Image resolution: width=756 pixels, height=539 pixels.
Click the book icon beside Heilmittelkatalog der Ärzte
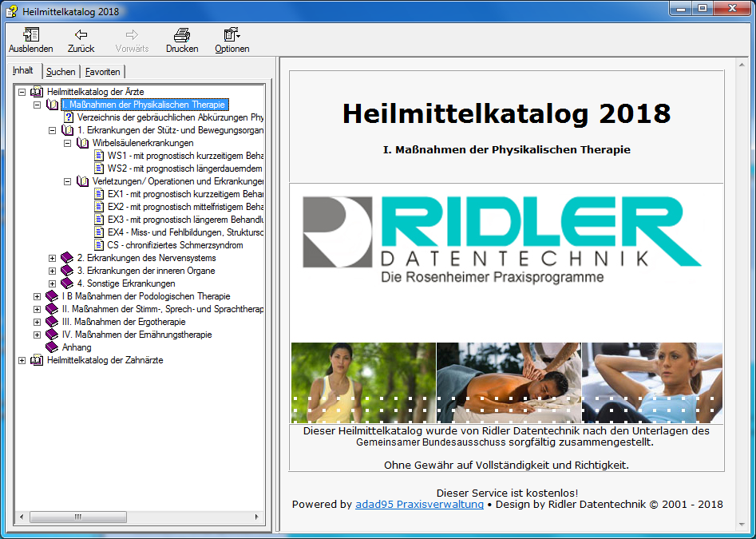click(x=37, y=92)
